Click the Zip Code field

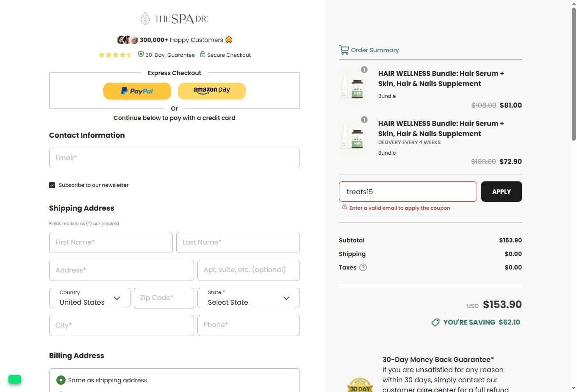[164, 298]
